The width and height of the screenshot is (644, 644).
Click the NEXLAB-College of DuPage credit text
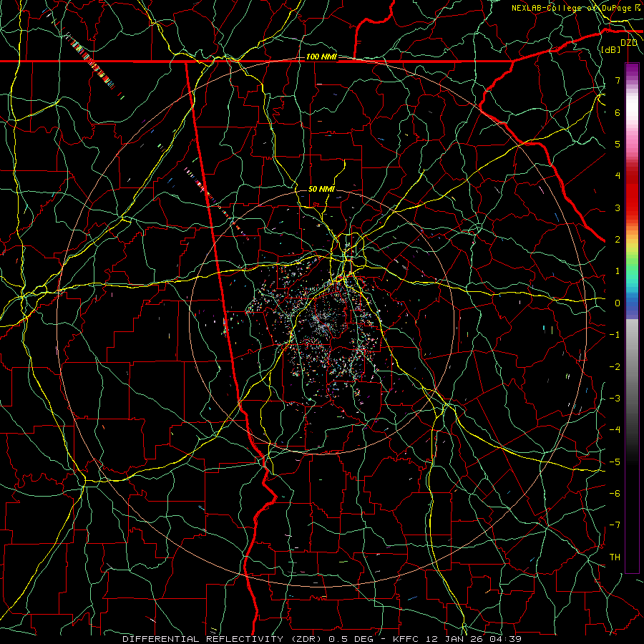tap(576, 8)
